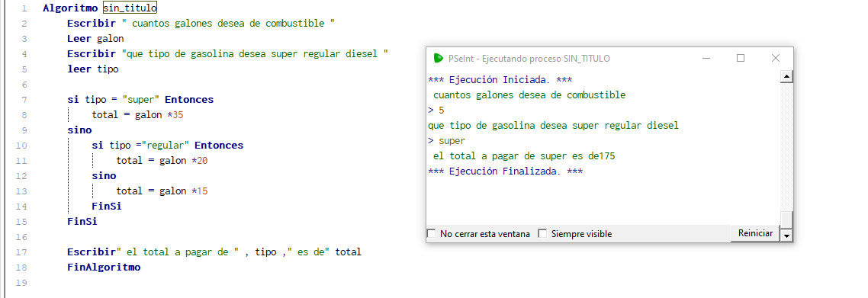The height and width of the screenshot is (298, 868).
Task: Click '*** Ejecución Finalizada. ***' output line
Action: pyautogui.click(x=506, y=171)
